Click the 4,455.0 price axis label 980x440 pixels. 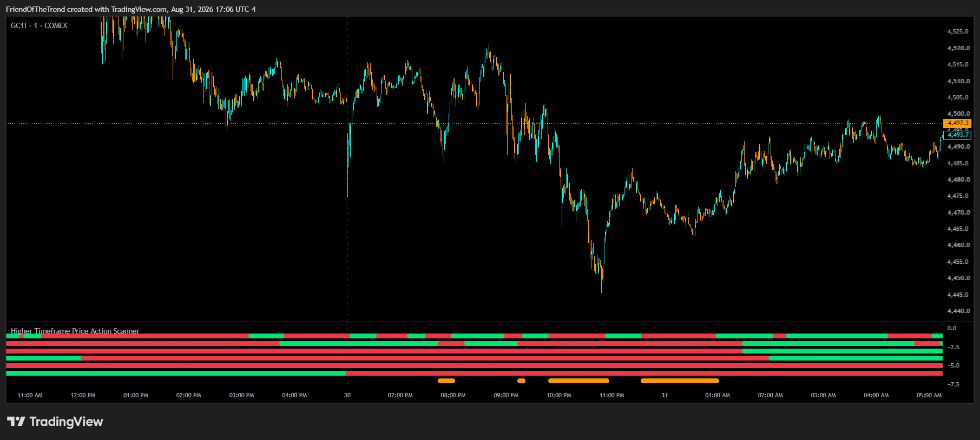(958, 262)
